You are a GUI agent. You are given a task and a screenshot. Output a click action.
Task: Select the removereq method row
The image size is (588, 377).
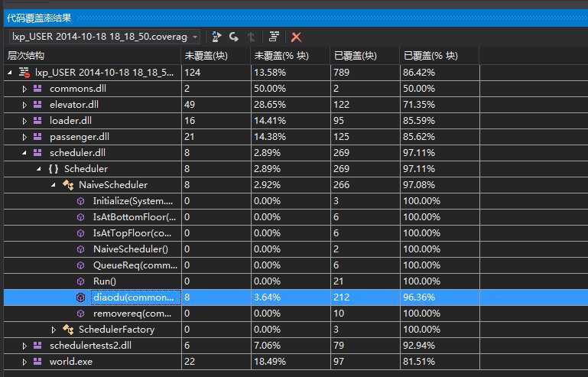296,314
